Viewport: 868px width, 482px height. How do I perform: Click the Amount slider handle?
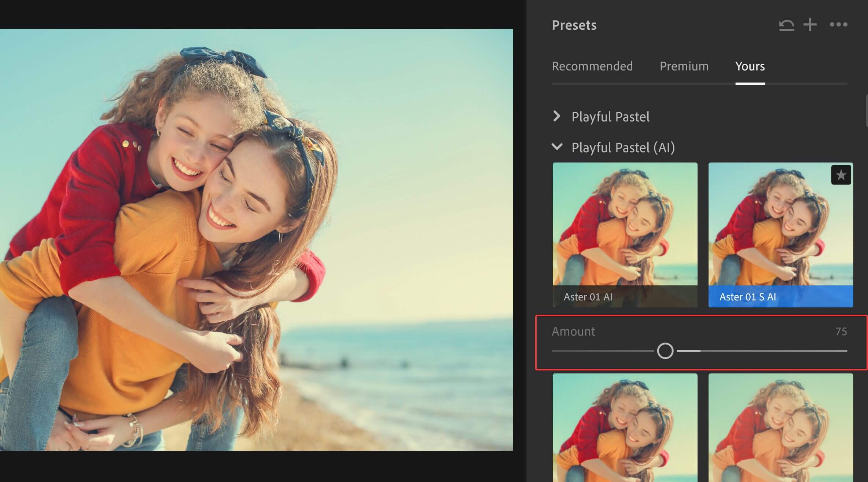(x=665, y=351)
